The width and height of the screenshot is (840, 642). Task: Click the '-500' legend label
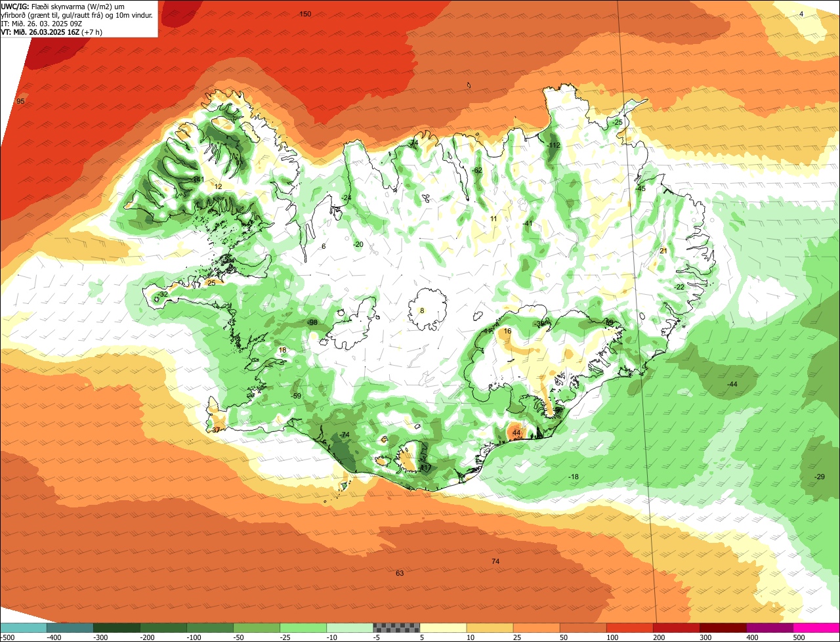coord(7,637)
